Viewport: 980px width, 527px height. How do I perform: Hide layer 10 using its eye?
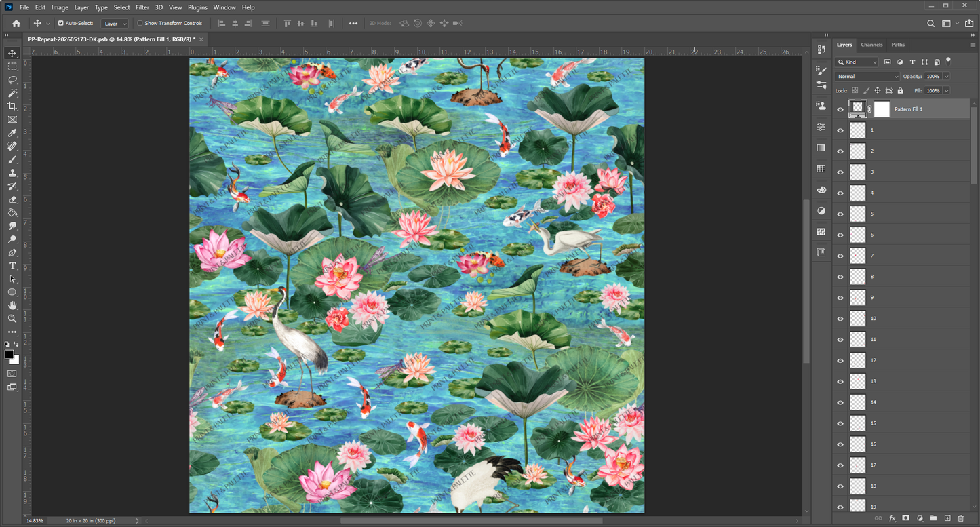[840, 319]
